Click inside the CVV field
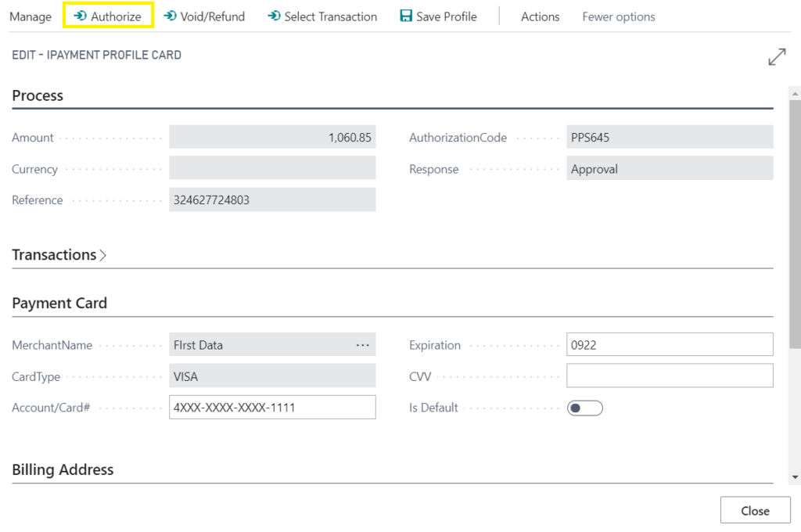801x532 pixels. pos(669,376)
